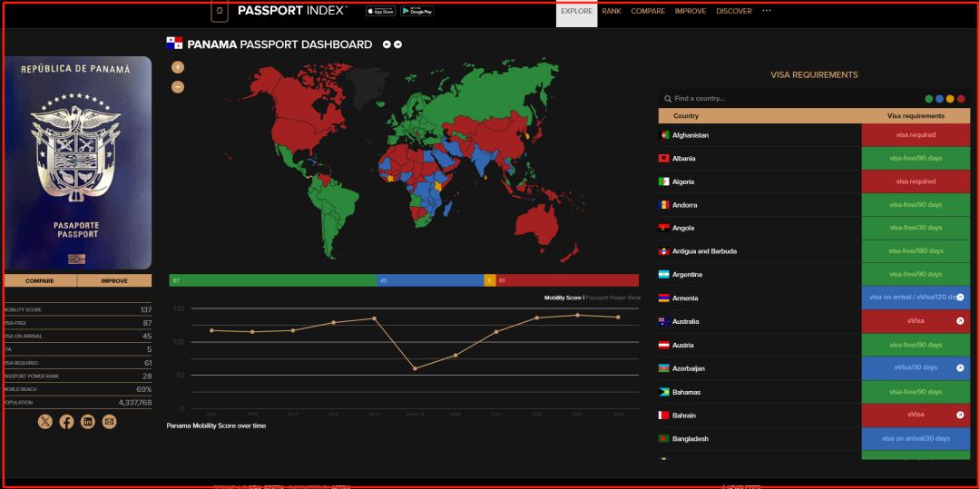The width and height of the screenshot is (980, 489).
Task: Expand Armenia visa details arrow
Action: 960,298
